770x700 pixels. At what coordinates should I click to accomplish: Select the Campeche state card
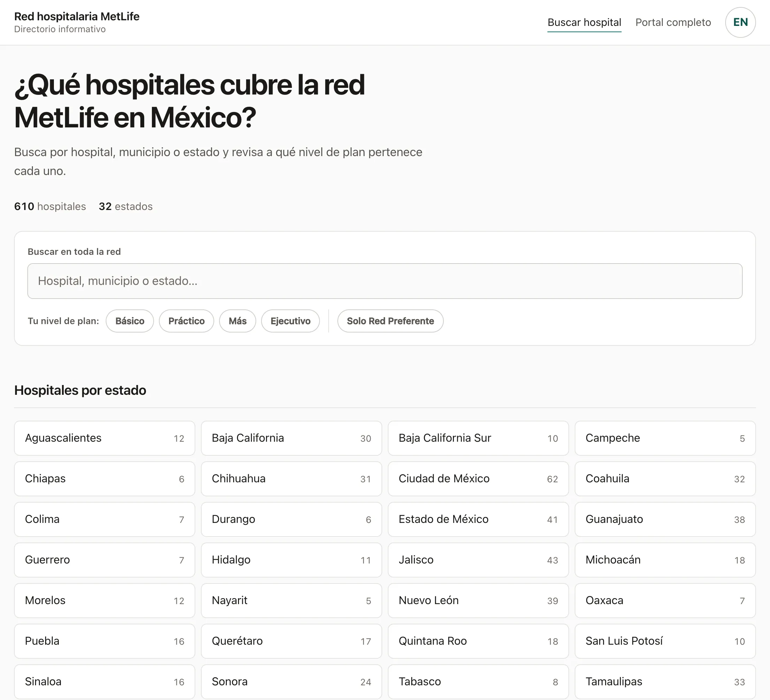tap(665, 438)
